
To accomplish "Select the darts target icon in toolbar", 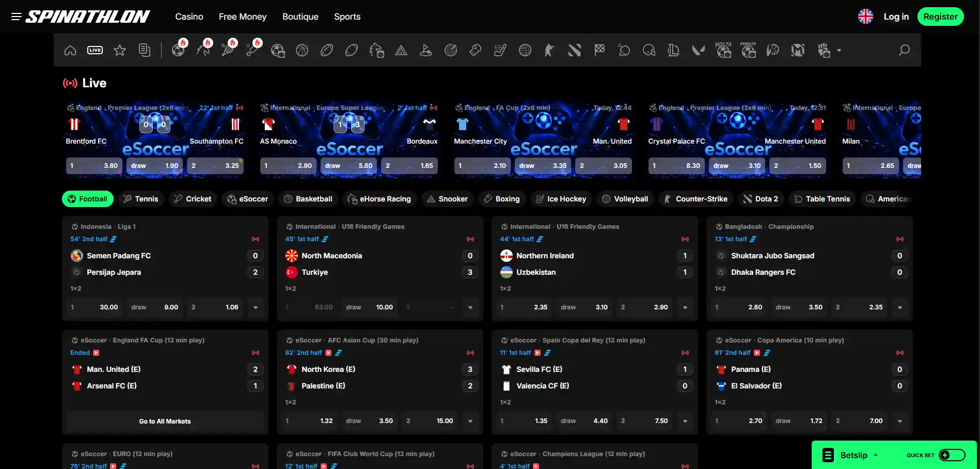I will 451,50.
